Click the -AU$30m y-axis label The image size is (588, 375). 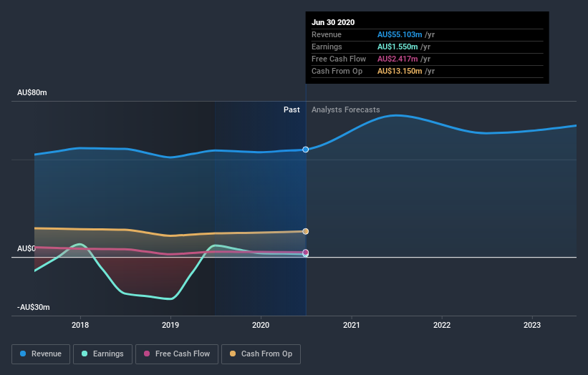34,307
